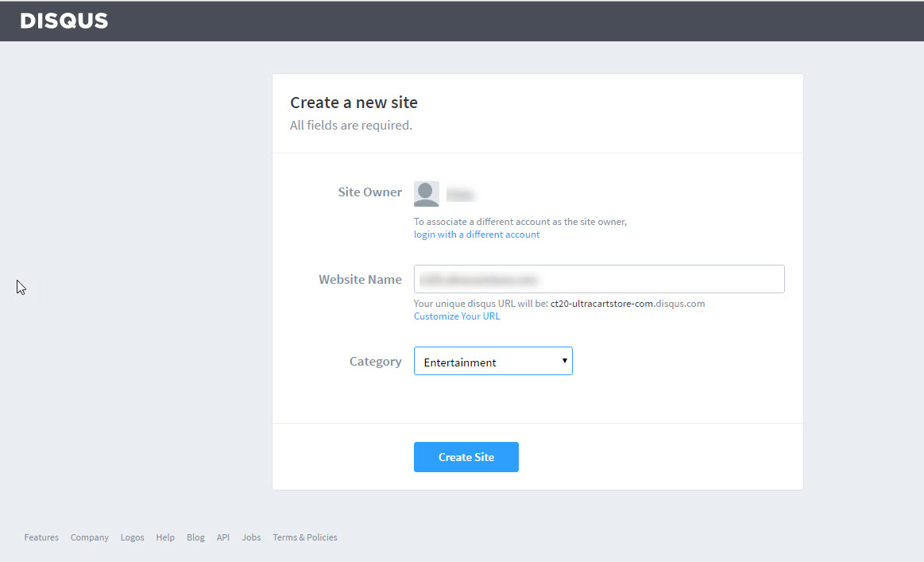This screenshot has width=924, height=562.
Task: Expand the Category dropdown showing Entertainment
Action: pyautogui.click(x=493, y=361)
